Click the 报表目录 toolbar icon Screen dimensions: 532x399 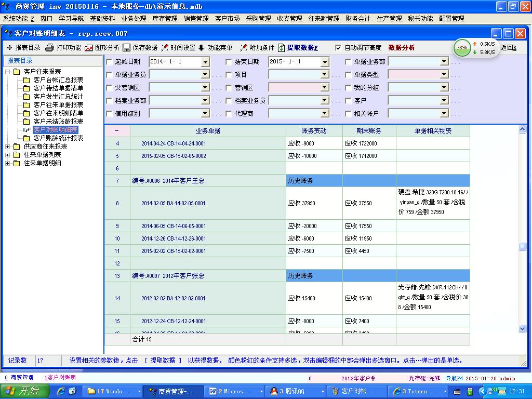(10, 48)
